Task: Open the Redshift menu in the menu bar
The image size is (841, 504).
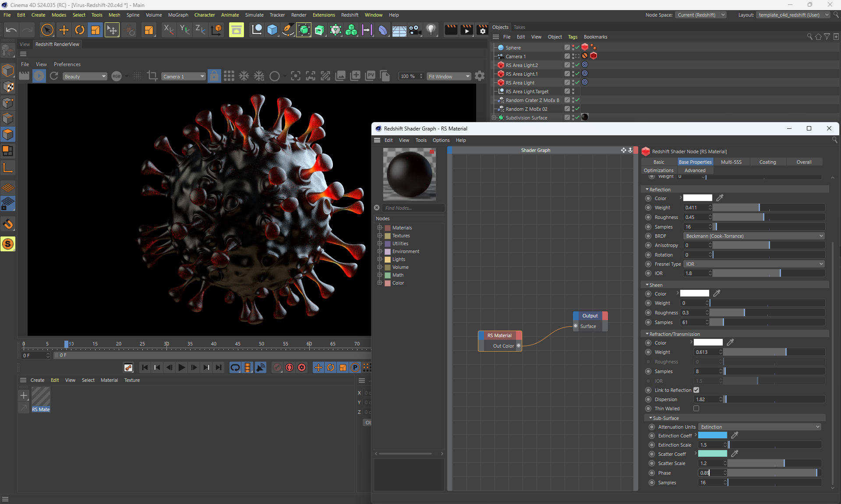Action: [350, 15]
